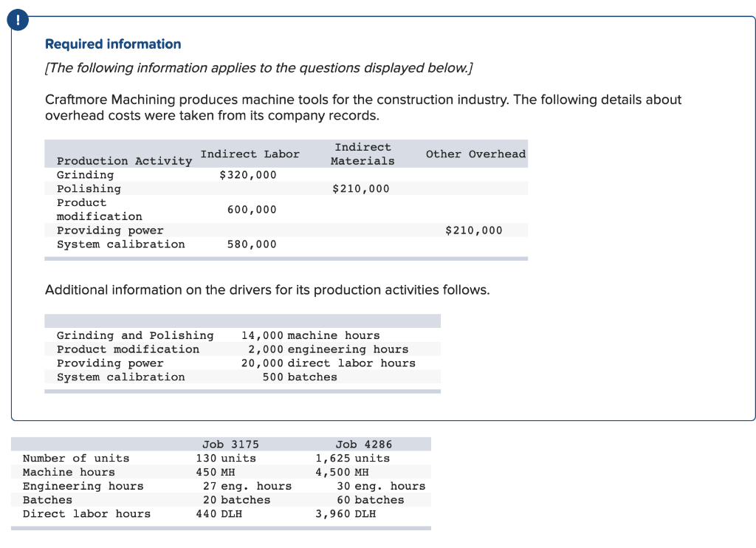Click the 'Job 3175' column header
The width and height of the screenshot is (756, 548).
(230, 445)
